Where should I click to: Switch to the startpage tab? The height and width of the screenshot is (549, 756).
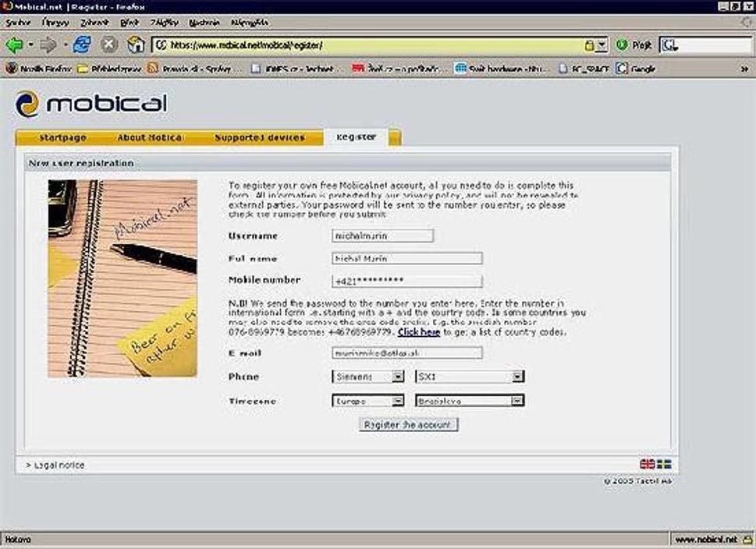click(62, 137)
